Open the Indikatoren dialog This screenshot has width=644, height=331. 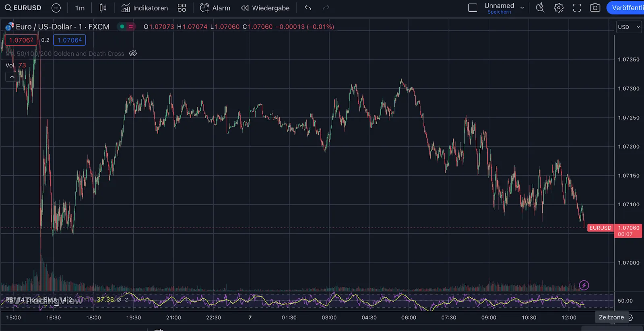point(144,8)
